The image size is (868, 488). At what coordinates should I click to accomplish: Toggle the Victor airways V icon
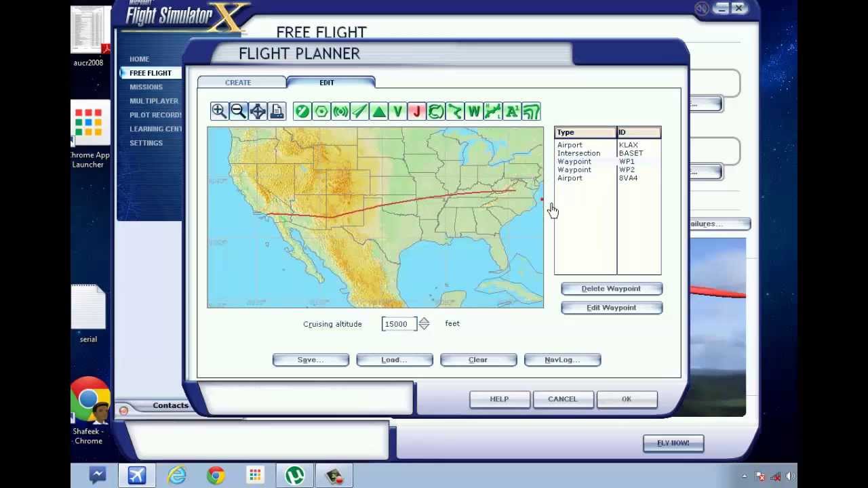pos(398,111)
